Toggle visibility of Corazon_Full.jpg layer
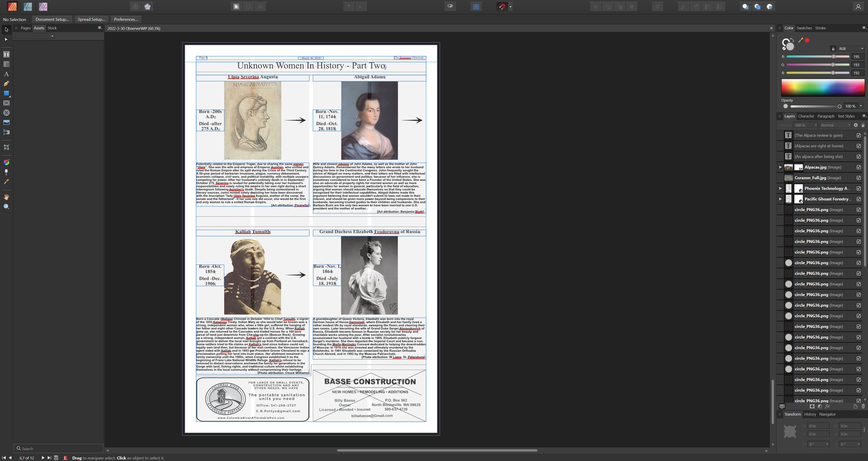This screenshot has width=868, height=461. [x=859, y=178]
